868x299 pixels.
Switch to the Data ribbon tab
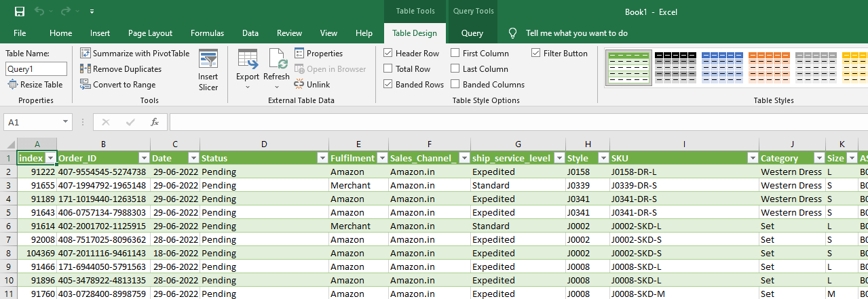[250, 33]
